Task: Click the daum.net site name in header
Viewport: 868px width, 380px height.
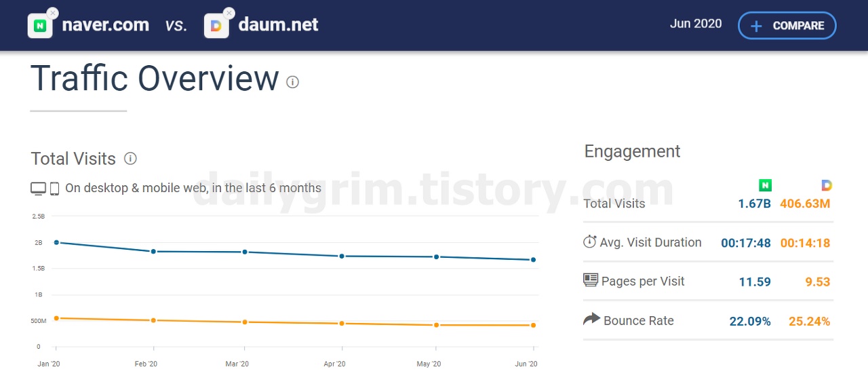Action: pos(278,25)
